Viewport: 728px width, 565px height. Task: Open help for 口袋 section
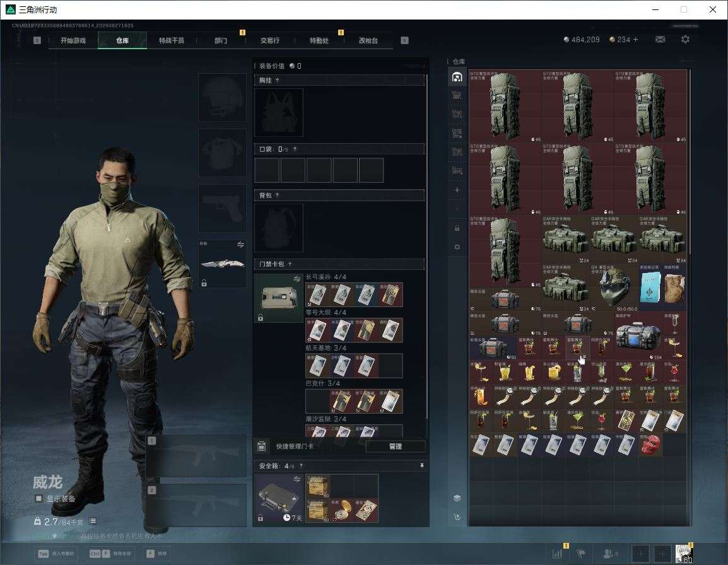point(295,149)
